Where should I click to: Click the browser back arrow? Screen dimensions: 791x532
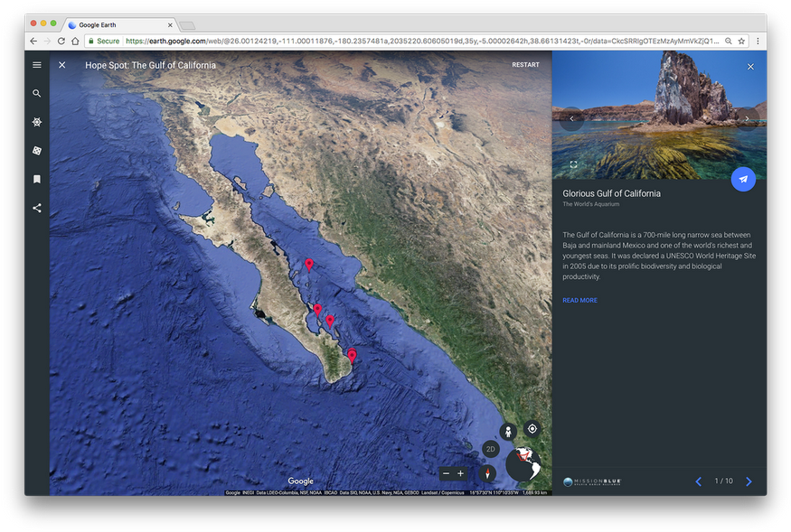33,41
